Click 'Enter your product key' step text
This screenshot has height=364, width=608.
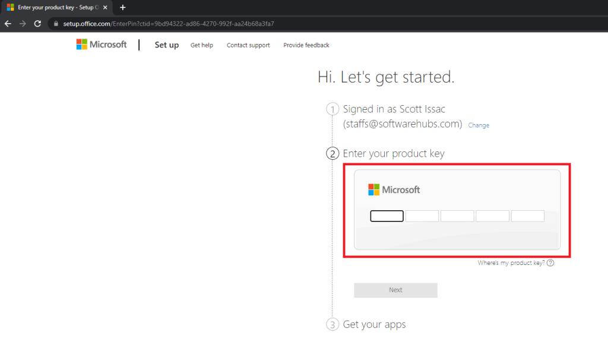point(394,154)
